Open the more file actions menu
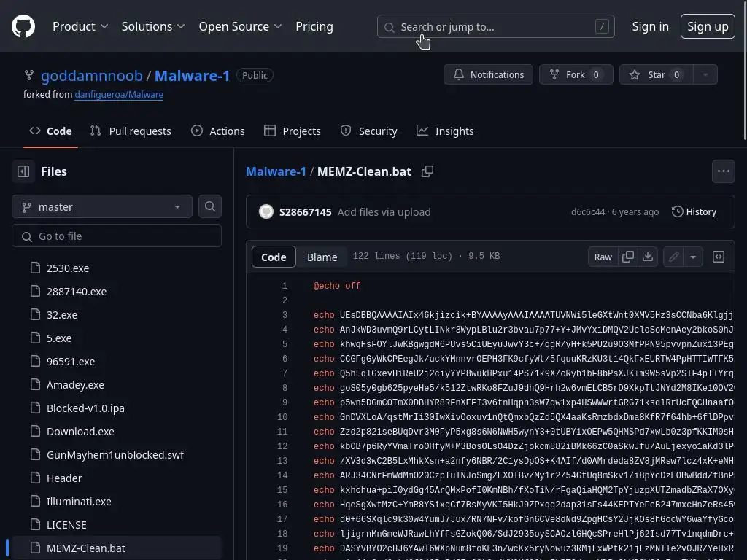 [x=723, y=171]
